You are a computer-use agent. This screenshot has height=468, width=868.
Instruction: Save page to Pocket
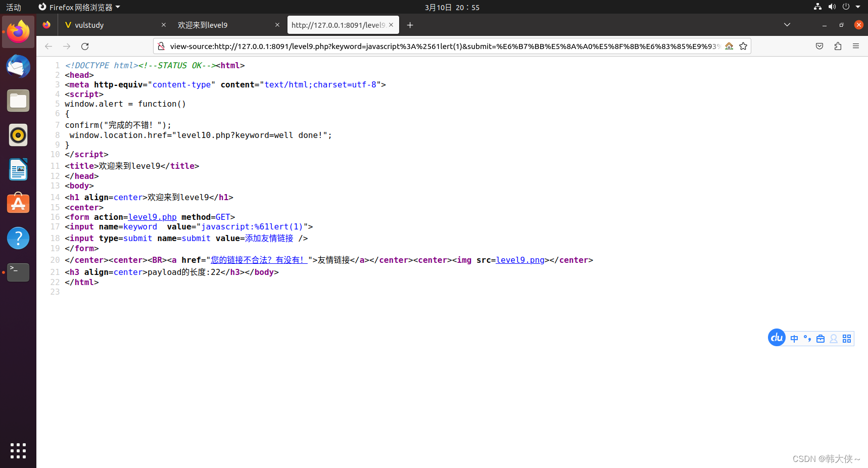[819, 46]
